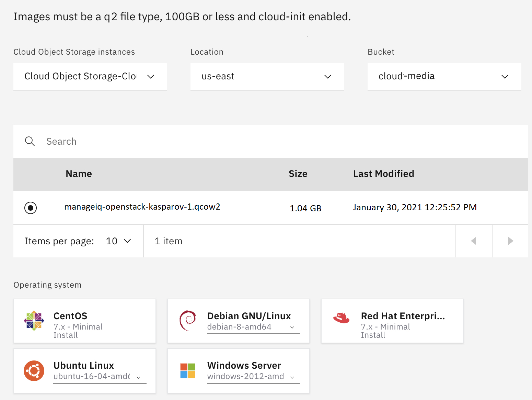Viewport: 532px width, 400px height.
Task: Click the Size column header
Action: click(x=298, y=174)
